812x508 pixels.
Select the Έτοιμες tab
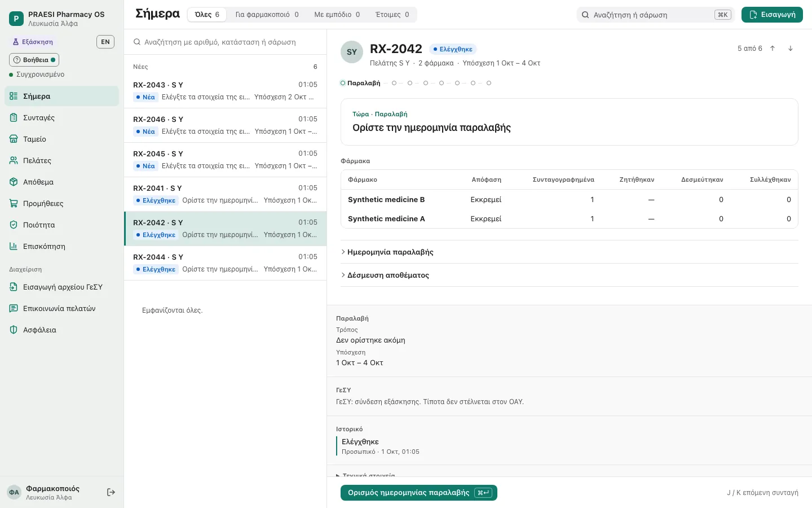click(392, 15)
